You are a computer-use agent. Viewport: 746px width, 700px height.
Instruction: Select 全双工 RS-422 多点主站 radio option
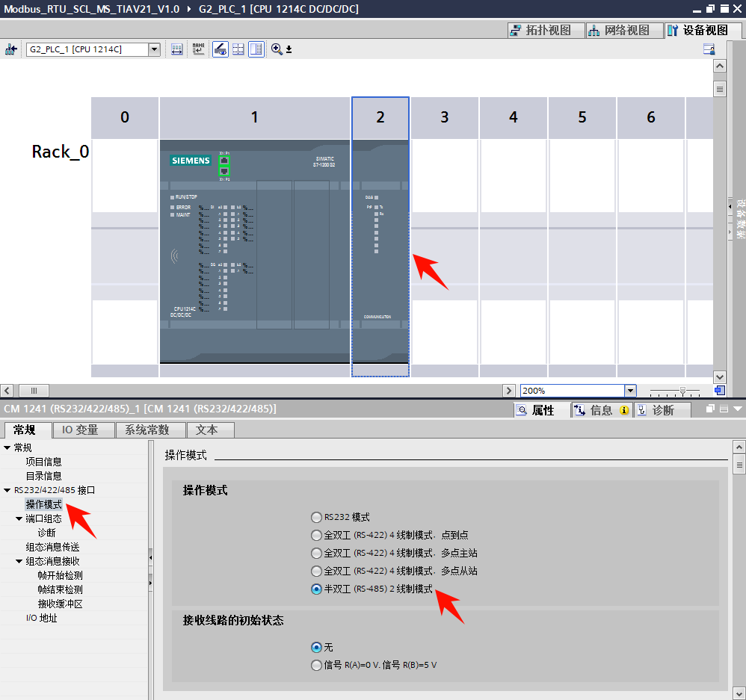coord(316,553)
